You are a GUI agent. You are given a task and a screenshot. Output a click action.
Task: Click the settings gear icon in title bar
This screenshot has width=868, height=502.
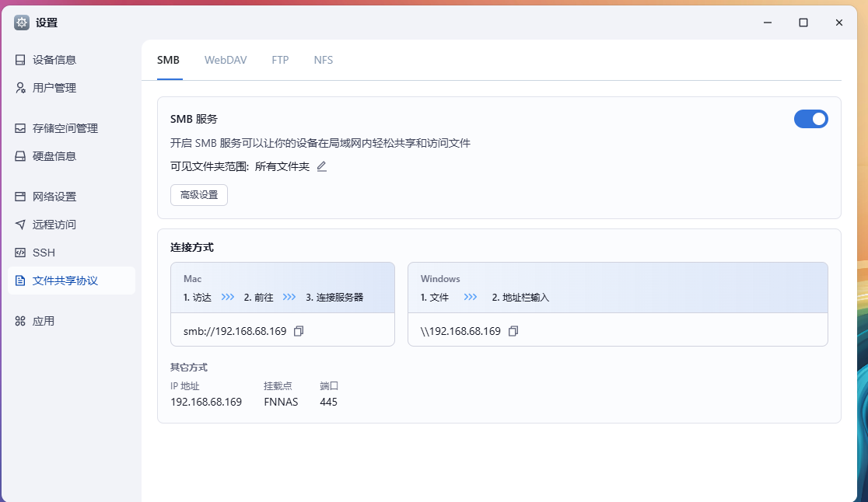[22, 23]
